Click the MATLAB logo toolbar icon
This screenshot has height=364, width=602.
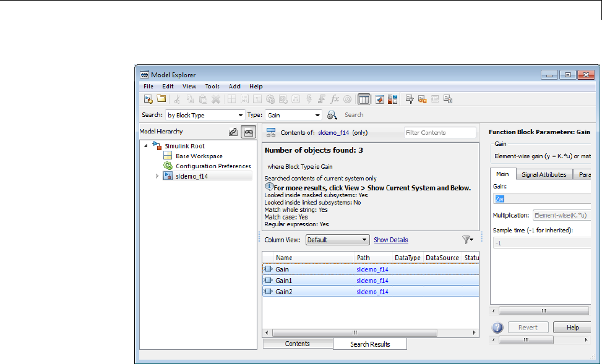point(380,99)
